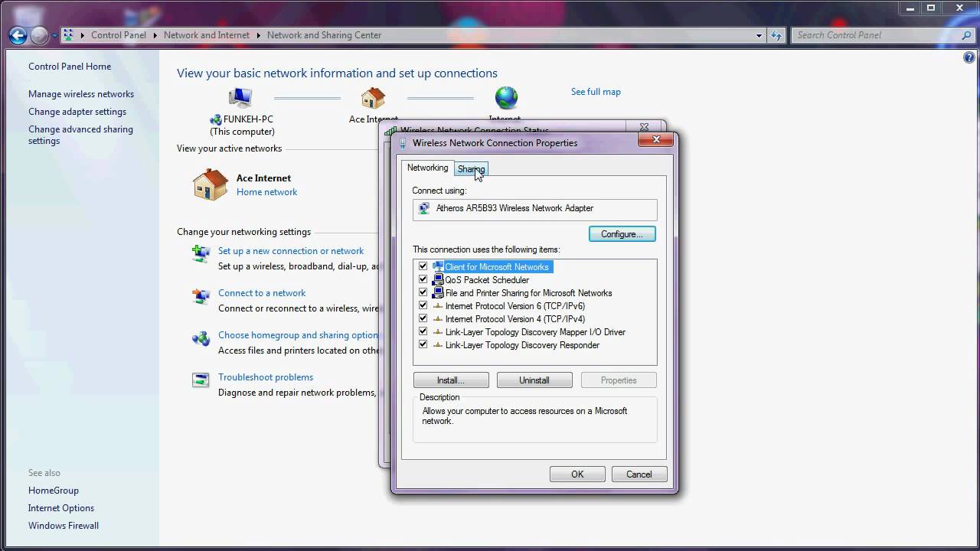Screen dimensions: 980x551
Task: Click Set up a new connection link
Action: (291, 251)
